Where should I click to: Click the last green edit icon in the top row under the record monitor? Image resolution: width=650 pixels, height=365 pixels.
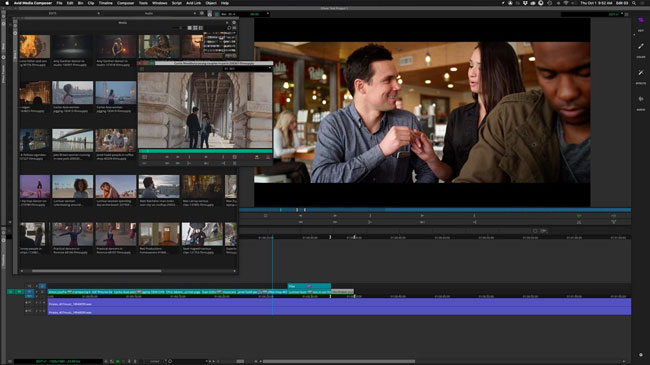pos(614,216)
